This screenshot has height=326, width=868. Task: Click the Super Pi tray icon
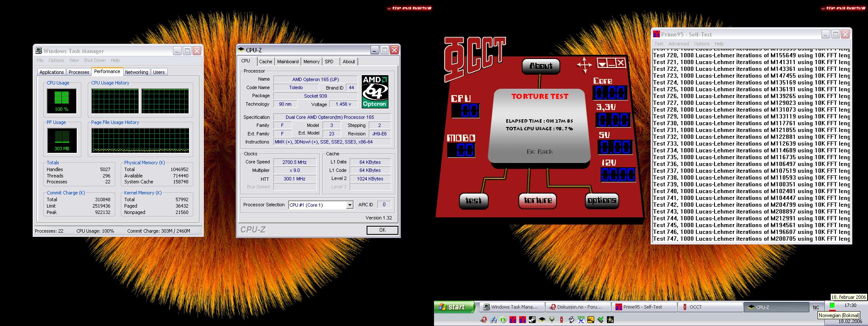[x=581, y=320]
